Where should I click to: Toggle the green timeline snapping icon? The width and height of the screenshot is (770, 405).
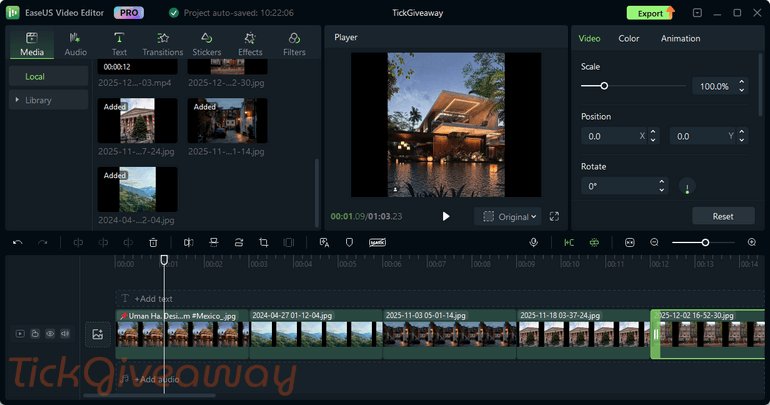click(x=569, y=243)
